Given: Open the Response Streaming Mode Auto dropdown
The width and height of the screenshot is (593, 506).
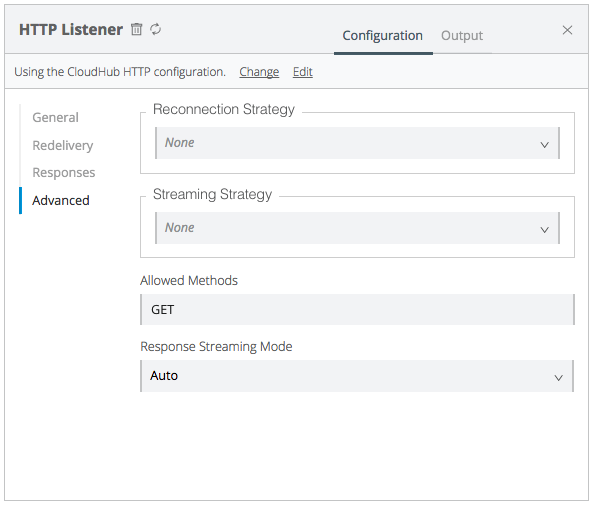Looking at the screenshot, I should coord(357,376).
